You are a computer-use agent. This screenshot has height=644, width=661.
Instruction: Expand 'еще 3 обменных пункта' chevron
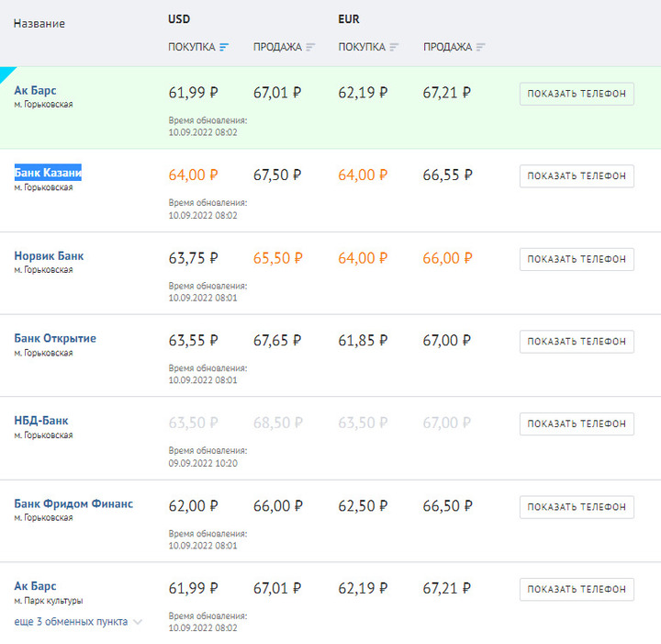pos(138,622)
